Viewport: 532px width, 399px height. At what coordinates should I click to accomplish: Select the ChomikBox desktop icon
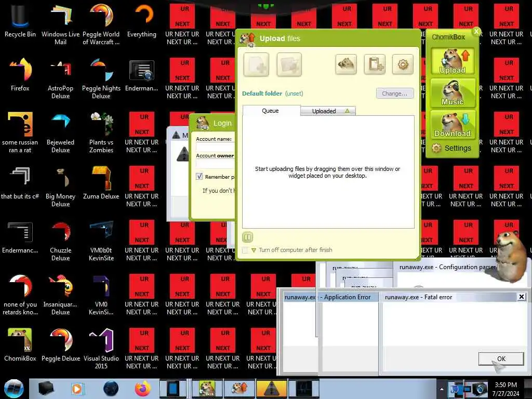pyautogui.click(x=20, y=344)
